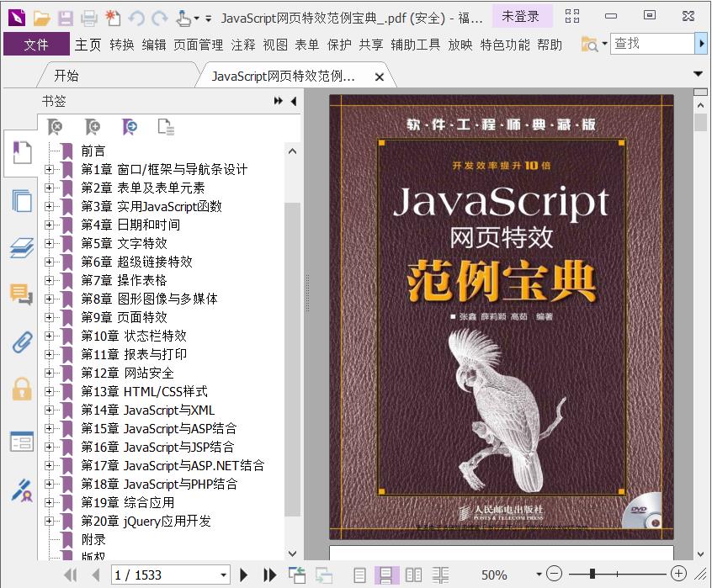Image resolution: width=712 pixels, height=588 pixels.
Task: Expand 第20章 jQuery应用开发 node
Action: click(49, 521)
